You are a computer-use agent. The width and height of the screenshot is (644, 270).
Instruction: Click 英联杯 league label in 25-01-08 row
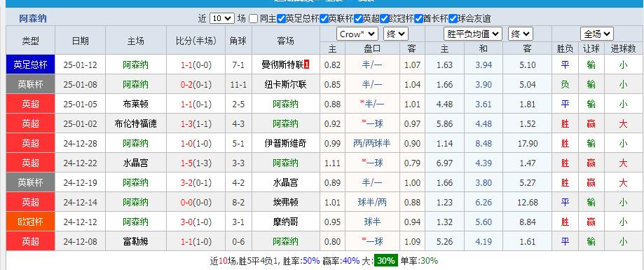click(30, 84)
